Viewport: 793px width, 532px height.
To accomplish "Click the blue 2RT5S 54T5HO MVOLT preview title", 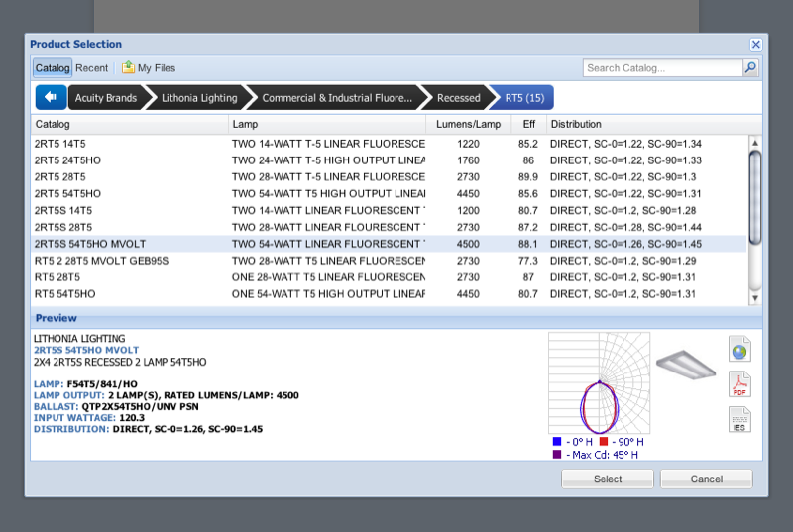I will 86,350.
